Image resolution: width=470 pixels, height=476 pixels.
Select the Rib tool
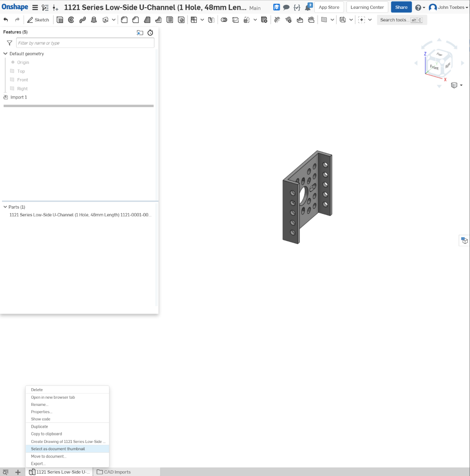click(x=159, y=20)
